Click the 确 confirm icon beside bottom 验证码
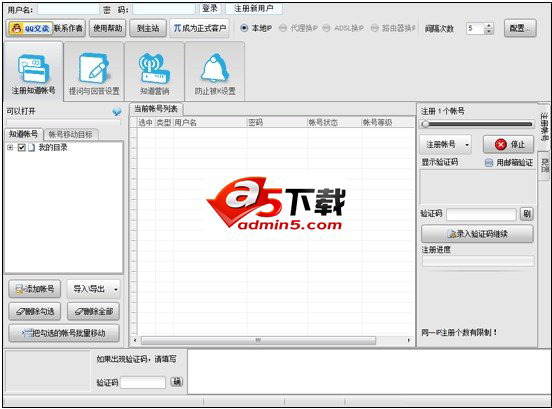Image resolution: width=552 pixels, height=409 pixels. pos(177,382)
